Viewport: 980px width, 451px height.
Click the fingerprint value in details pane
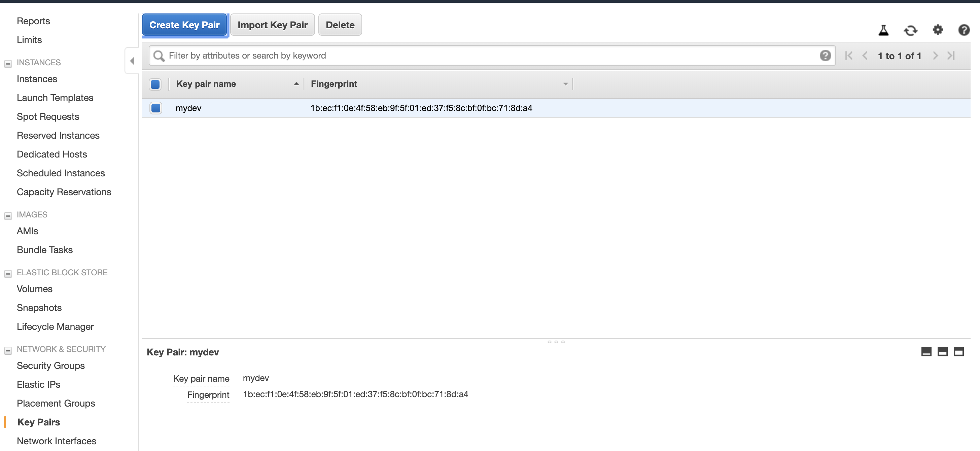coord(355,394)
